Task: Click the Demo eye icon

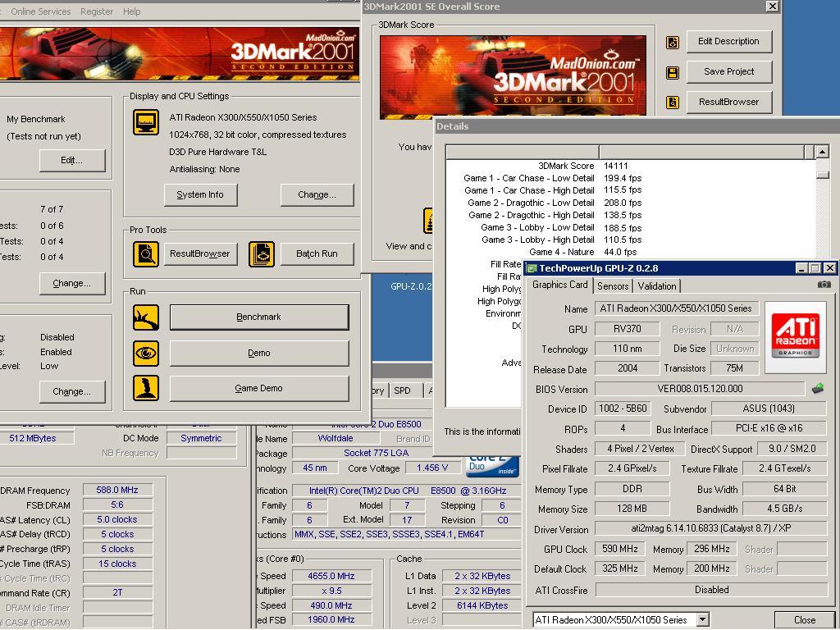Action: pyautogui.click(x=146, y=353)
